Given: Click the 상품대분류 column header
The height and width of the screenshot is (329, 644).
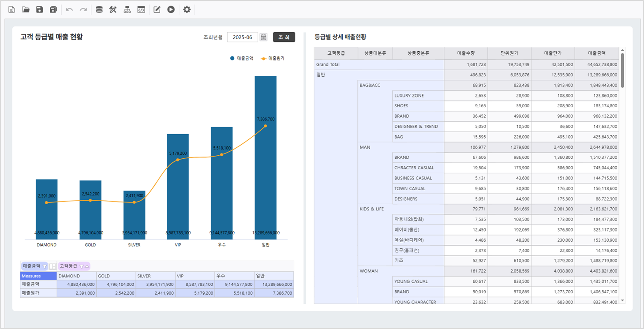Looking at the screenshot, I should pos(375,53).
